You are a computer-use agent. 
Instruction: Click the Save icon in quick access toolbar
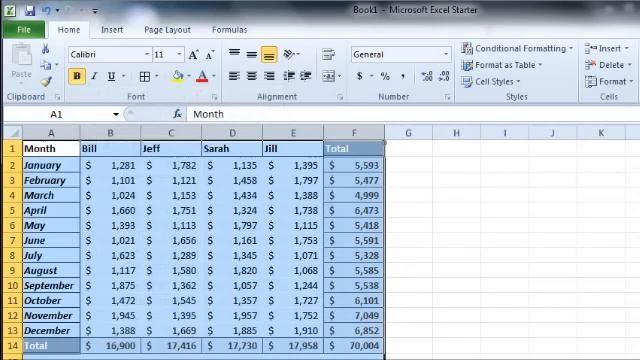click(x=30, y=10)
